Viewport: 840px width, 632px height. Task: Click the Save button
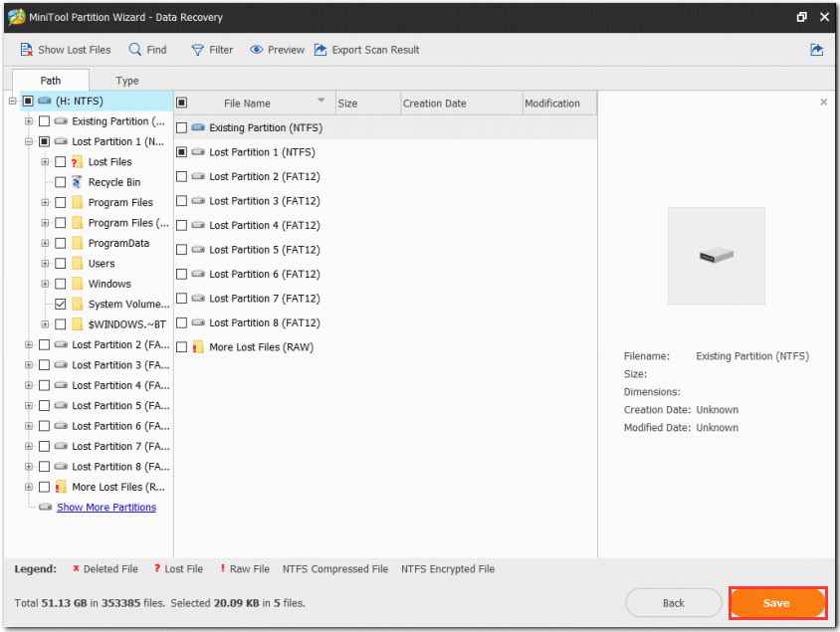pyautogui.click(x=777, y=602)
